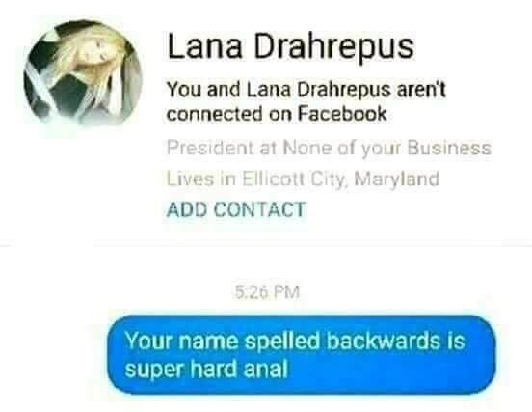
Task: Click 'Facebook' in the connection notice
Action: pos(342,114)
